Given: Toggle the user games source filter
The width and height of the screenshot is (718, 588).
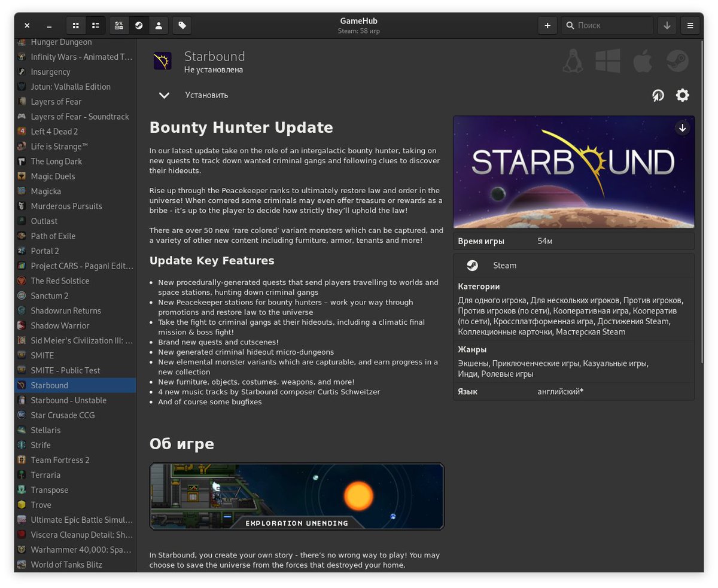Looking at the screenshot, I should [159, 26].
